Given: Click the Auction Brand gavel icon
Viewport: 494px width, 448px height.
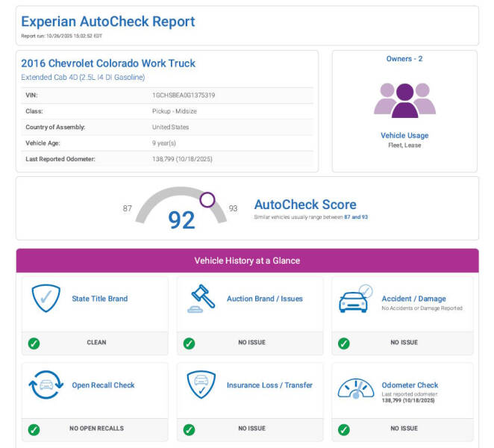Looking at the screenshot, I should click(x=201, y=299).
